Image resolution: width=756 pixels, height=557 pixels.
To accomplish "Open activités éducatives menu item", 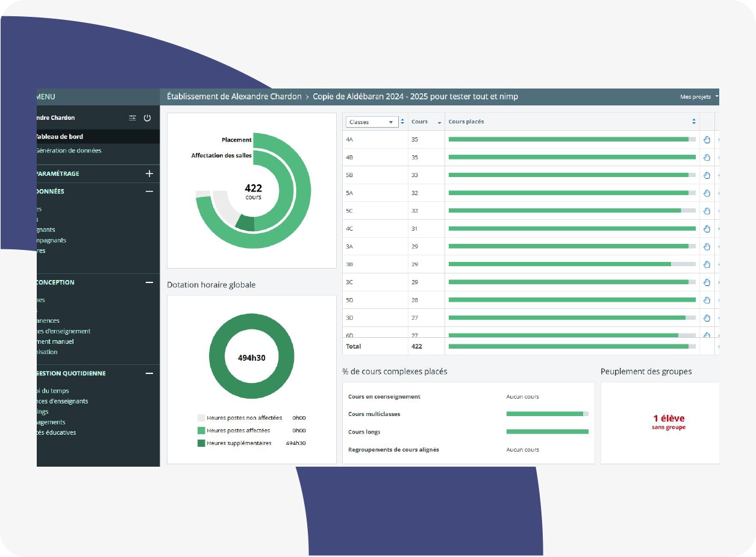I will [x=57, y=432].
